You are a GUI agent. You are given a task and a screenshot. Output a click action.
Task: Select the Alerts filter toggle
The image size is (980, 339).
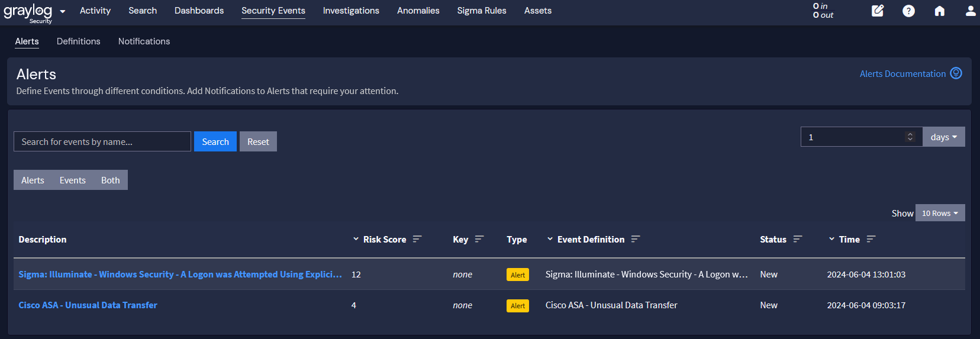[x=33, y=180]
